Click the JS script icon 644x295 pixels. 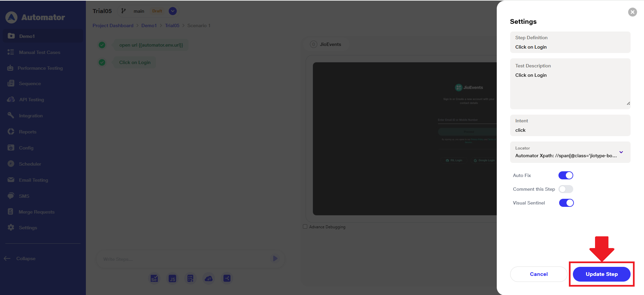point(172,279)
